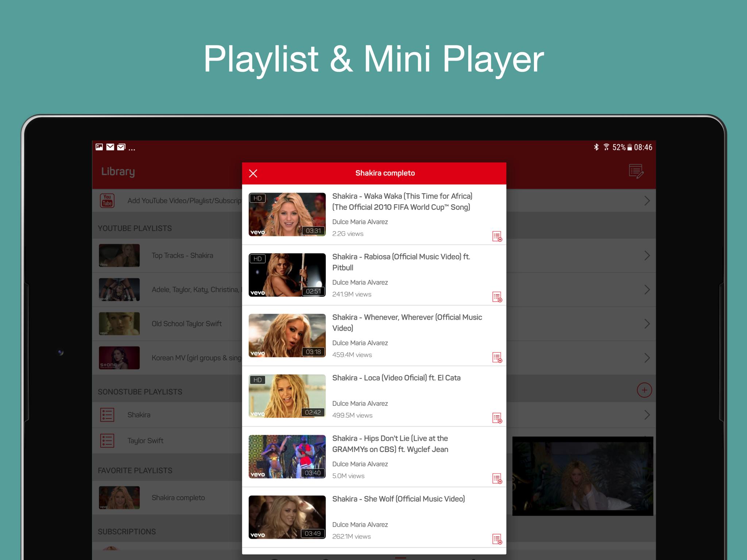Click the add playlist plus icon on right side

click(x=643, y=389)
